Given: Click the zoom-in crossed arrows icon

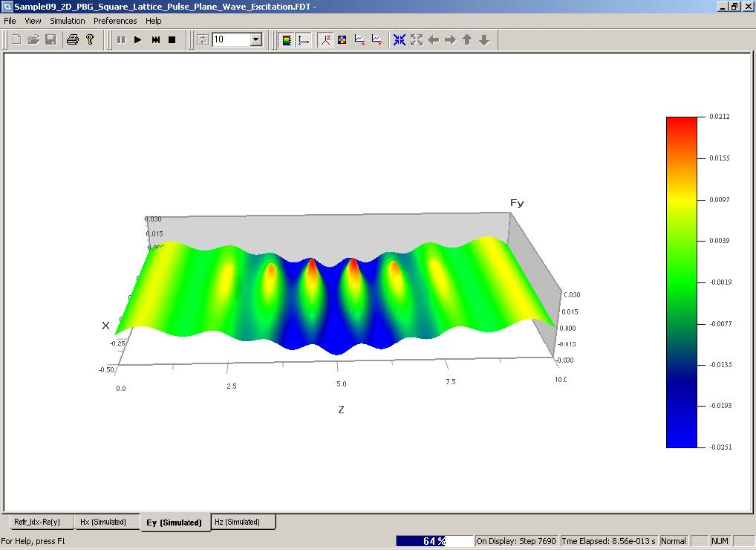Looking at the screenshot, I should 399,40.
